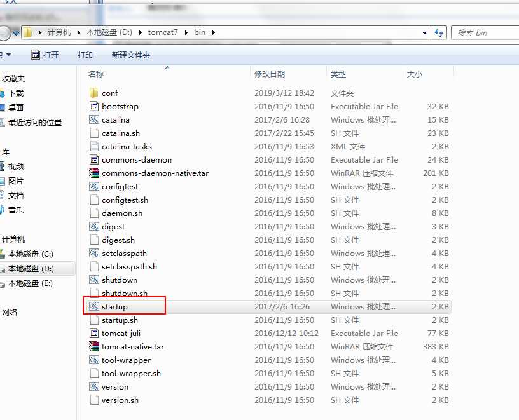Select 收藏夹 heading in sidebar

(13, 78)
